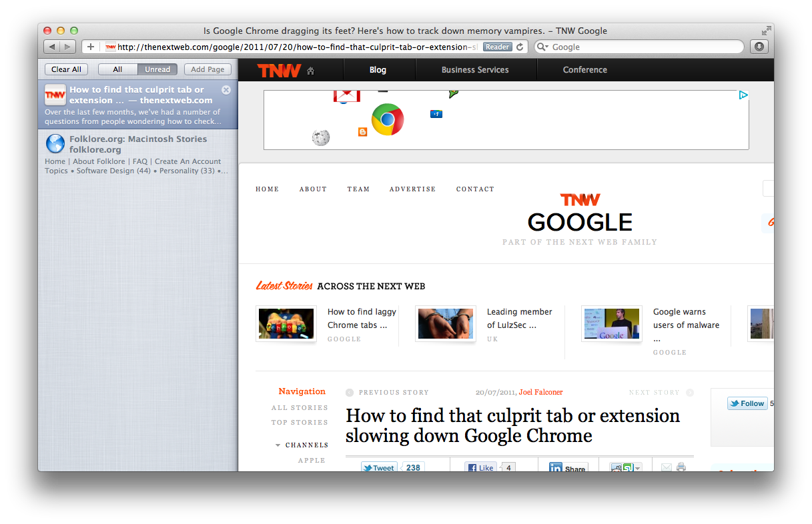The width and height of the screenshot is (812, 524).
Task: Open the social bookmarking share dropdown
Action: (x=626, y=467)
